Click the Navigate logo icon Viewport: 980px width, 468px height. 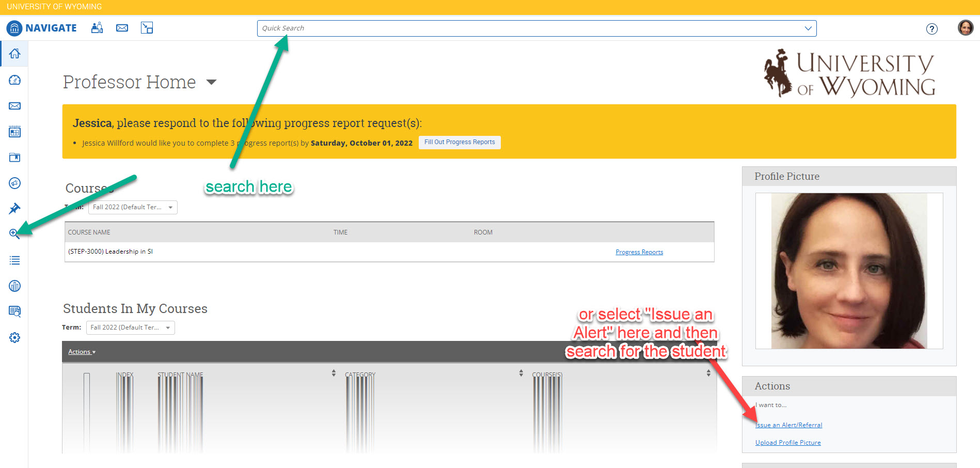coord(14,28)
